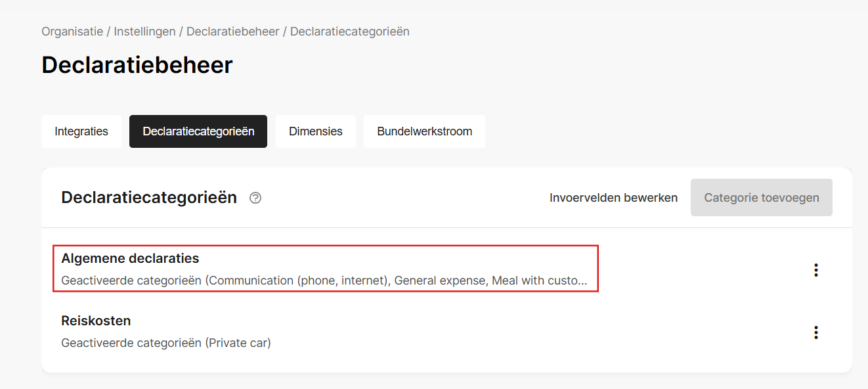Select the Declaratiecategorieën tab
This screenshot has width=868, height=389.
click(198, 131)
